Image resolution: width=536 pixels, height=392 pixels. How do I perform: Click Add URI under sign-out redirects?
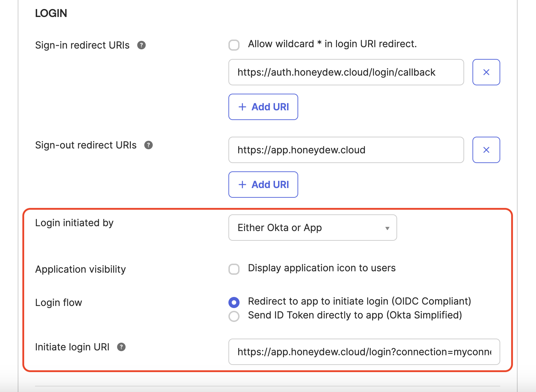263,185
